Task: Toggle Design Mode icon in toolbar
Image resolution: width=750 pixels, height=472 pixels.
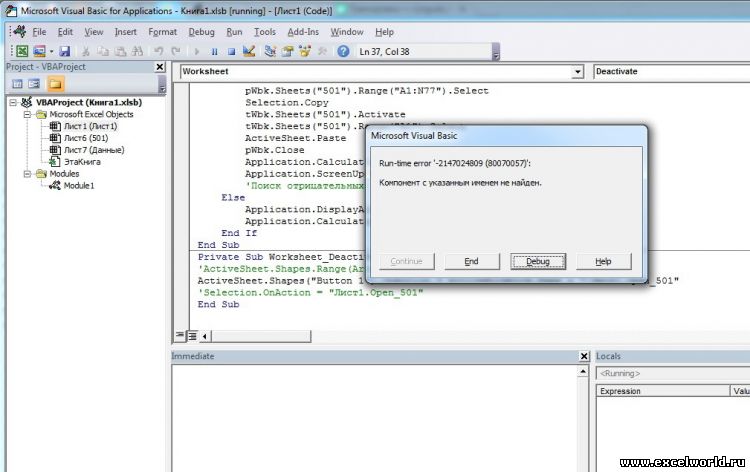Action: (x=249, y=51)
